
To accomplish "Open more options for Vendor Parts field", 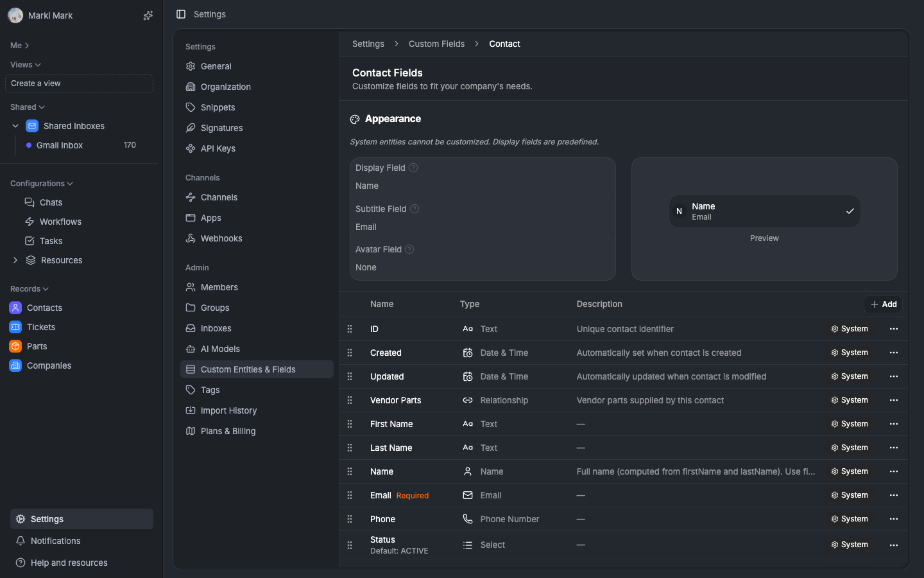I will click(x=893, y=400).
